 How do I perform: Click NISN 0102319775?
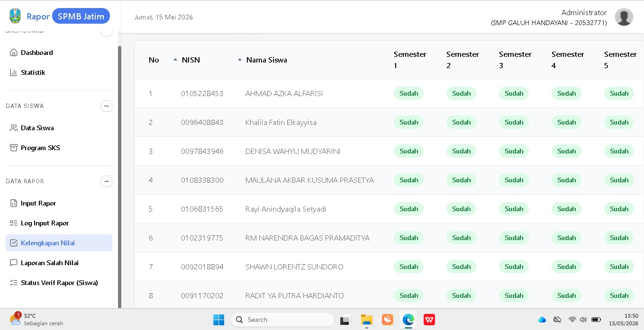click(202, 238)
